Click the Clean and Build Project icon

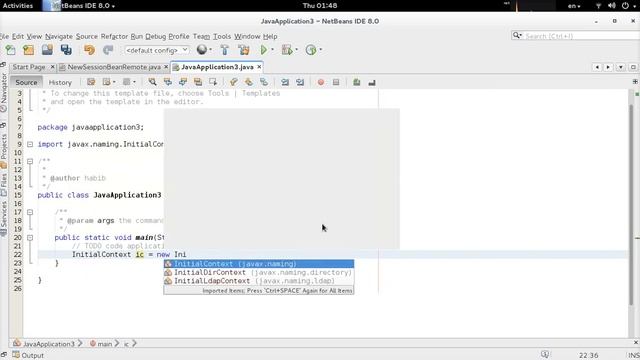244,50
